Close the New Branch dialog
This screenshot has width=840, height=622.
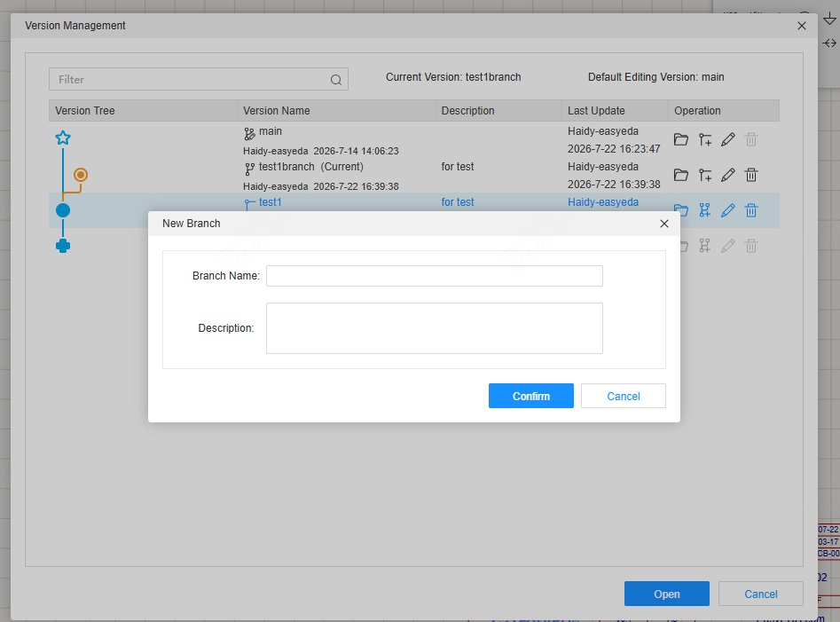(664, 224)
